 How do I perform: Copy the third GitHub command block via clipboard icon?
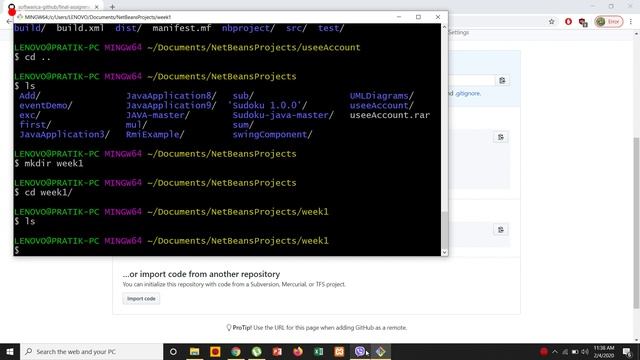[x=501, y=230]
